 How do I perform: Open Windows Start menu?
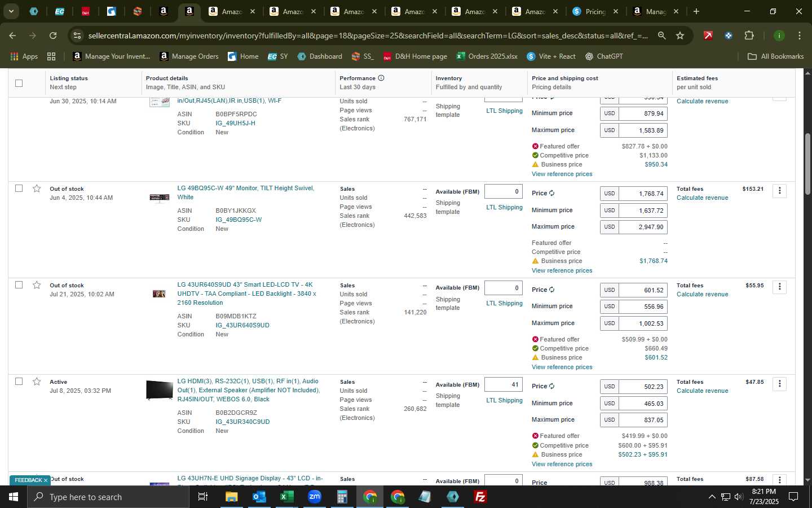click(x=14, y=497)
